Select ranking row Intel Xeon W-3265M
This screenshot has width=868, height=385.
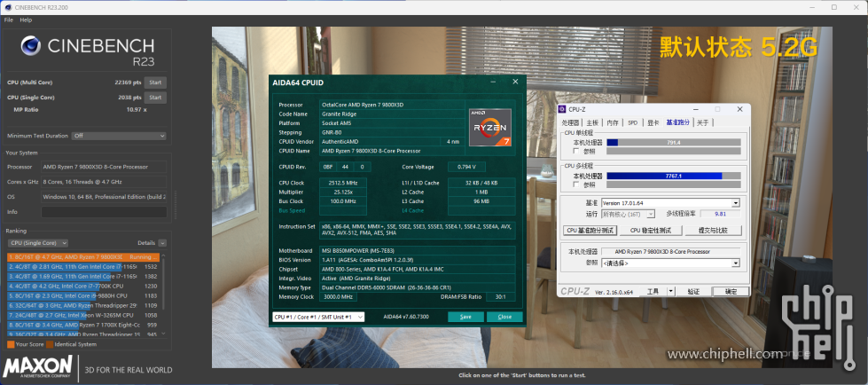coord(83,315)
